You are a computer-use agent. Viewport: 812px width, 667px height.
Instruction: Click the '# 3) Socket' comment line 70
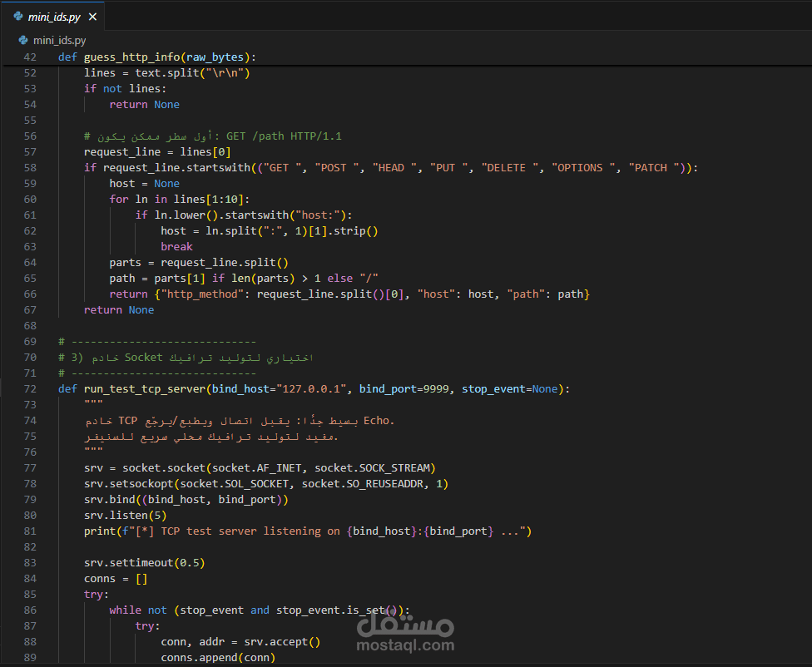point(186,358)
